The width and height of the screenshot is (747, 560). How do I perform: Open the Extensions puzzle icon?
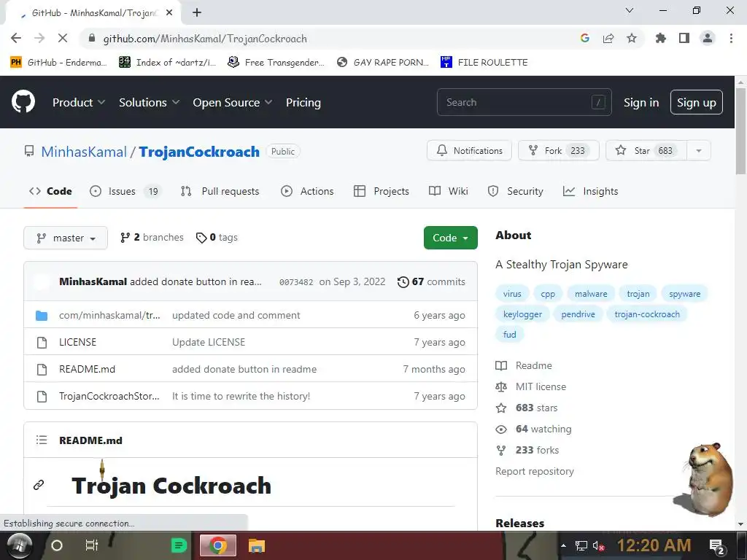click(x=661, y=39)
